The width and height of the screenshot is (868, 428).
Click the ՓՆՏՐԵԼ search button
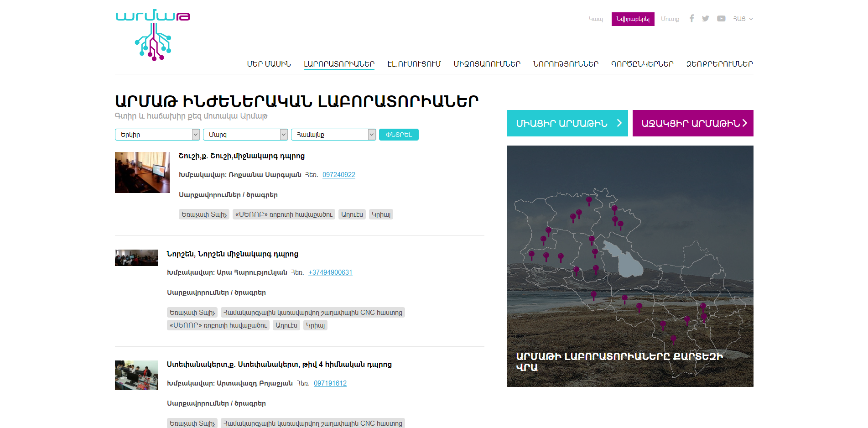click(x=399, y=135)
